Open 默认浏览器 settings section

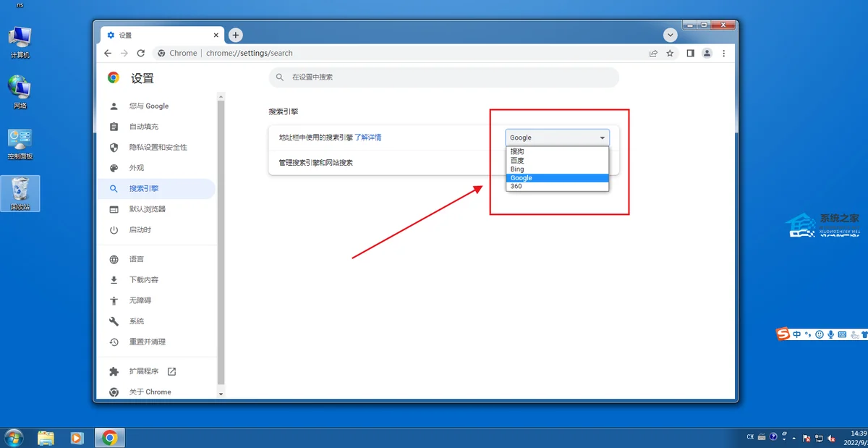point(148,209)
